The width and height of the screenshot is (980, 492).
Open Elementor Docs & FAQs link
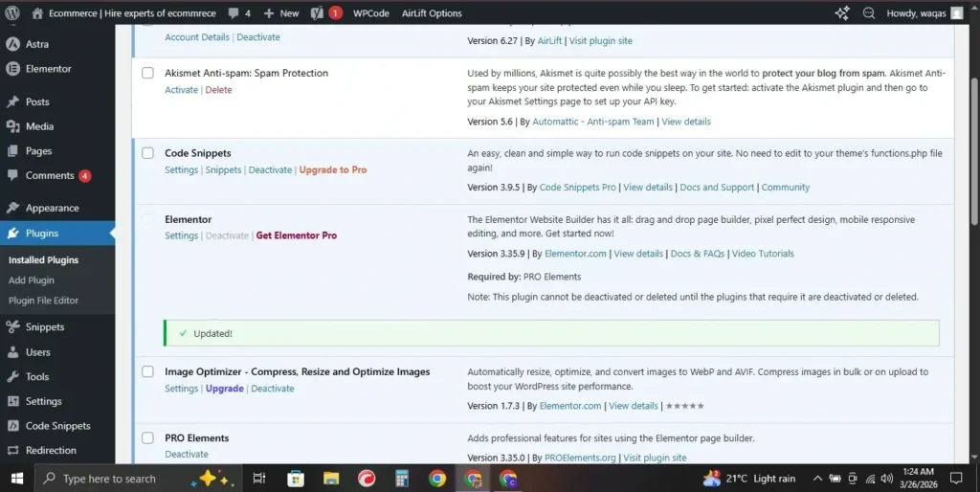698,254
